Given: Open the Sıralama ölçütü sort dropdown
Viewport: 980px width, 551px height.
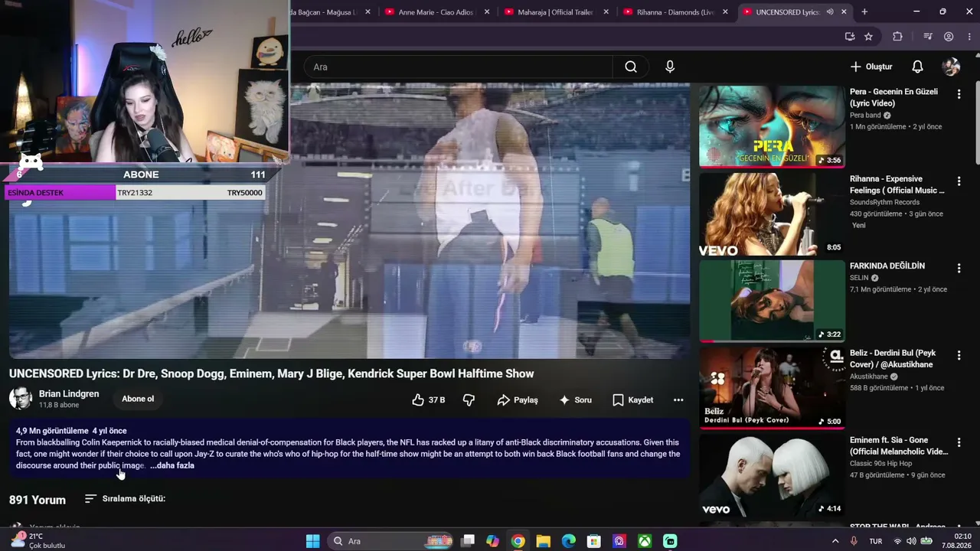Looking at the screenshot, I should click(125, 499).
